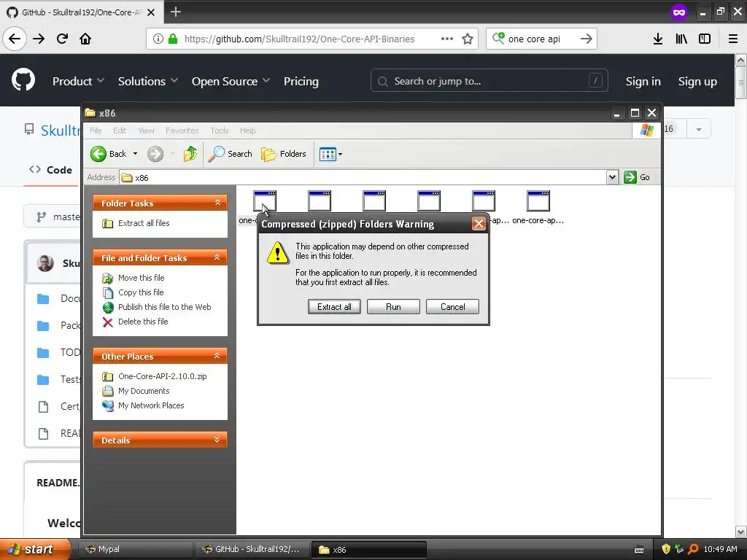Click the Up folder icon in Explorer

point(190,154)
